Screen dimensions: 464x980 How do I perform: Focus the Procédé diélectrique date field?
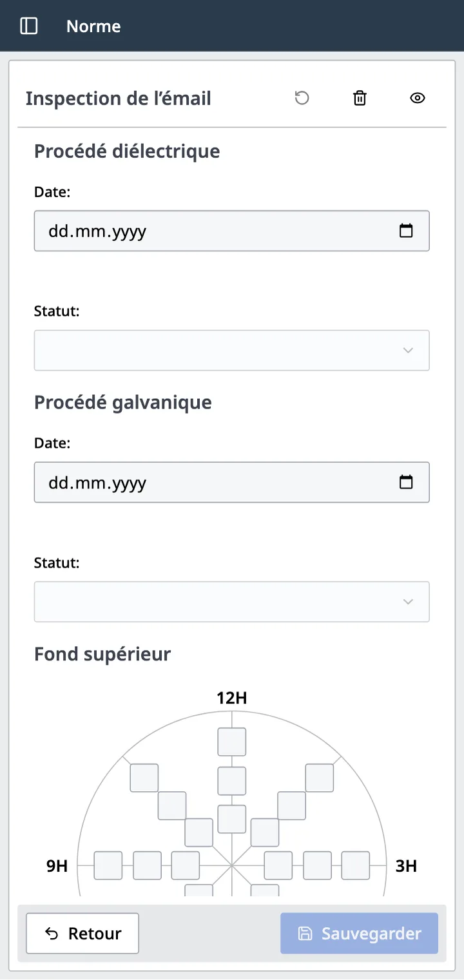pos(232,231)
